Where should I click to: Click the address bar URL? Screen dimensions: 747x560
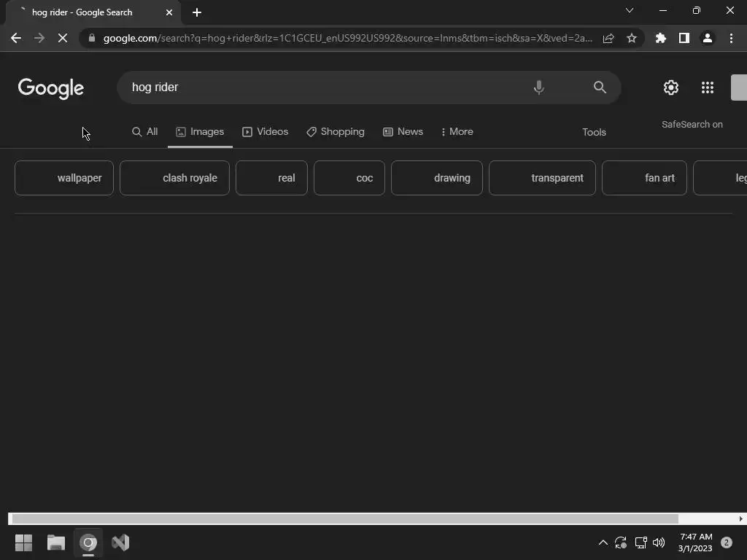click(348, 38)
